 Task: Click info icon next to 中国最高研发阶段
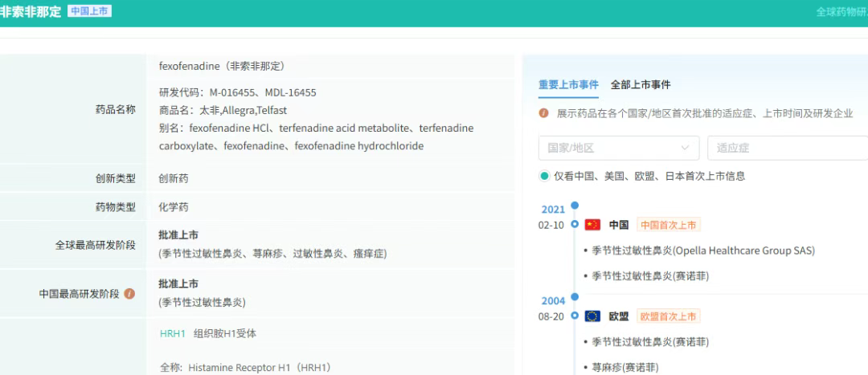coord(129,294)
